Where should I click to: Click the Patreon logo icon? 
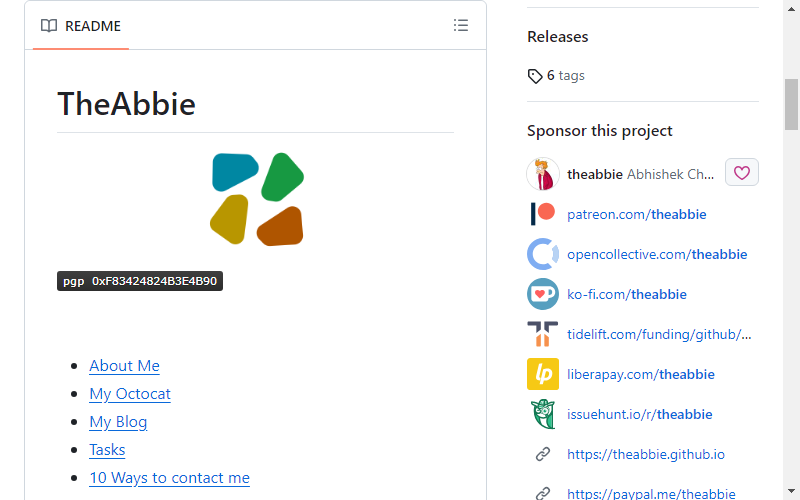click(x=542, y=214)
